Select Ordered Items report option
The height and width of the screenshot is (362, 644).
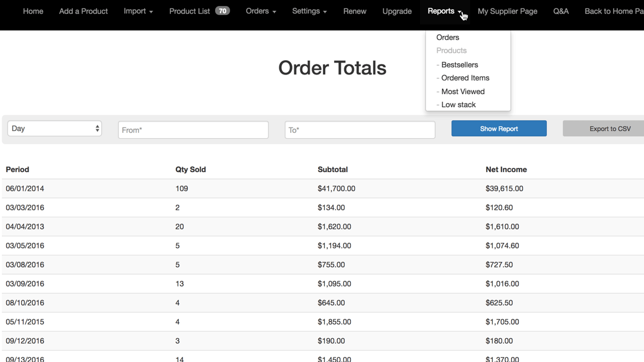click(465, 78)
